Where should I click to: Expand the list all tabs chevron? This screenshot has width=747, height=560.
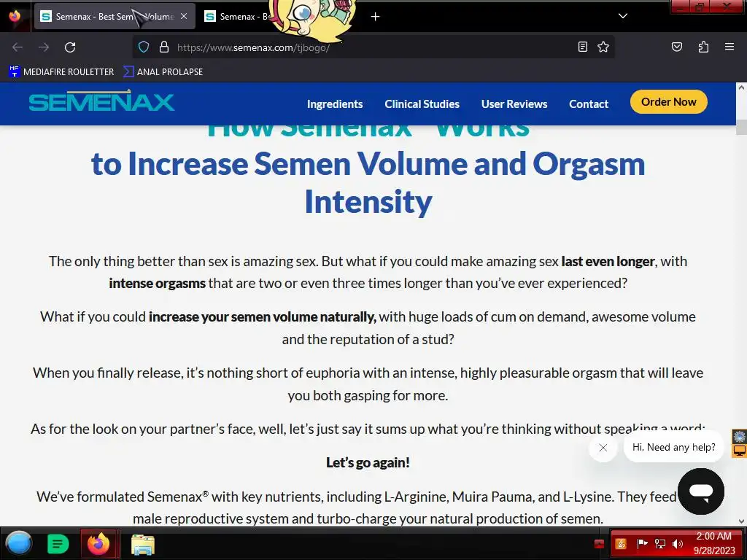pyautogui.click(x=623, y=16)
